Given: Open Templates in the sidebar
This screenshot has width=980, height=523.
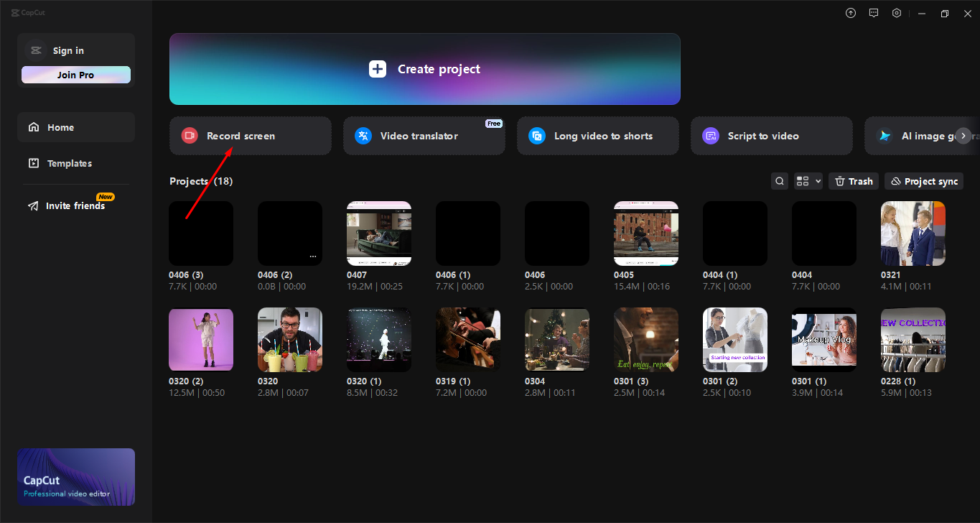Looking at the screenshot, I should pyautogui.click(x=76, y=163).
